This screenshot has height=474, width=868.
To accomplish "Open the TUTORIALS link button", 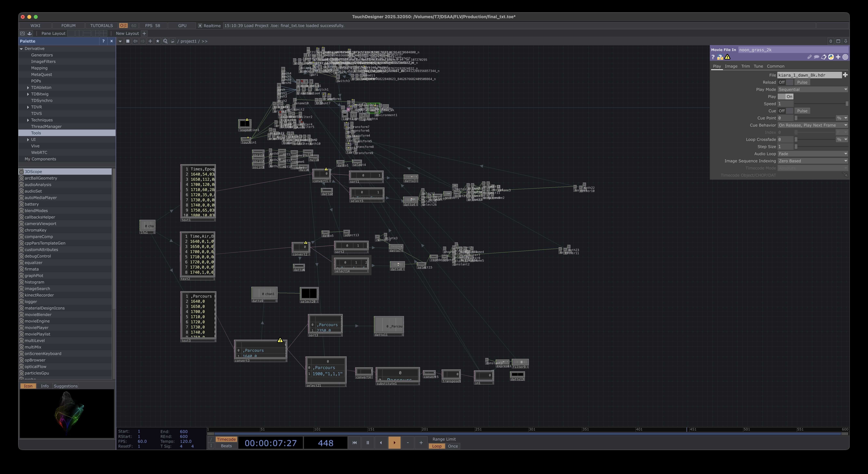I will click(101, 26).
